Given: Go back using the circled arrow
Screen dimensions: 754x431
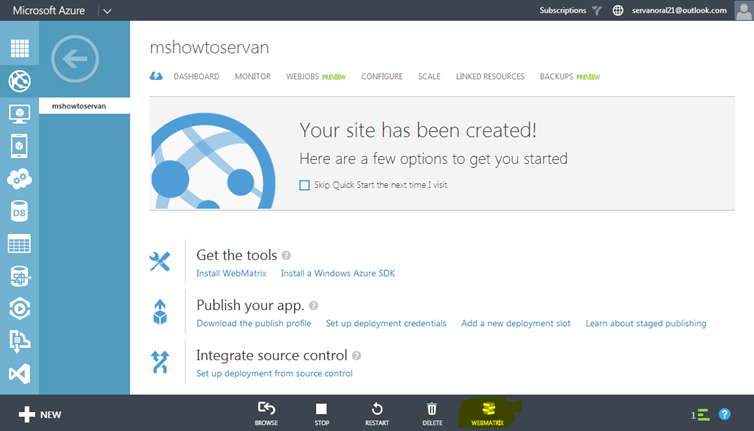Looking at the screenshot, I should point(75,59).
